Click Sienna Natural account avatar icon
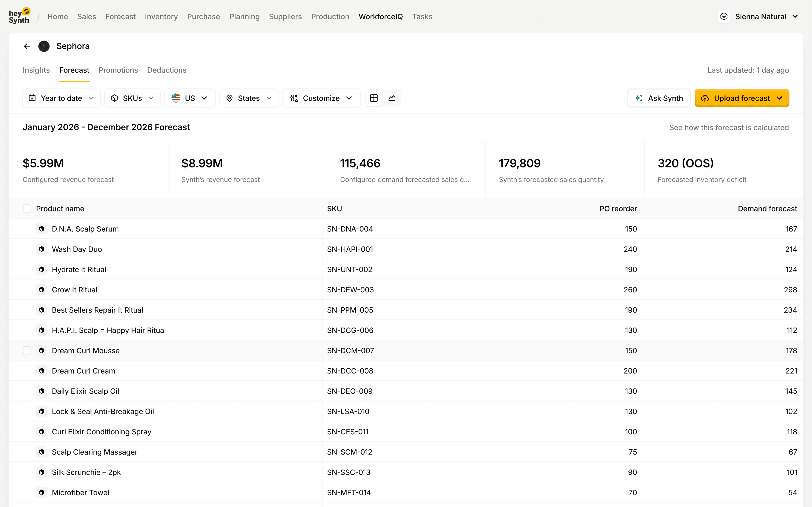 tap(724, 16)
